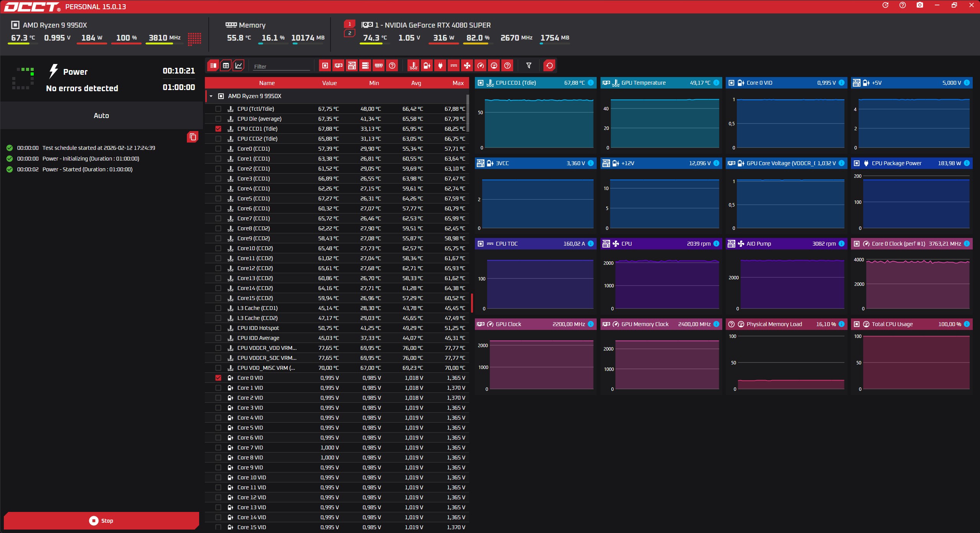
Task: Switch sensors to table view
Action: (x=226, y=66)
